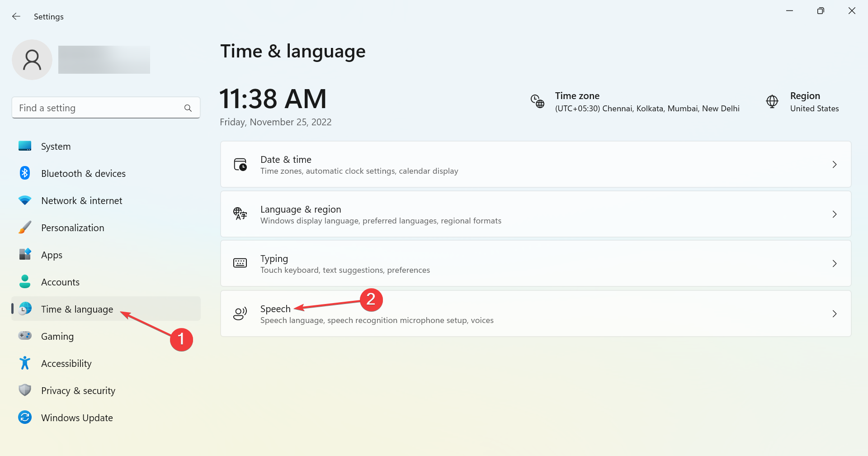
Task: Go back using the back arrow
Action: tap(16, 16)
